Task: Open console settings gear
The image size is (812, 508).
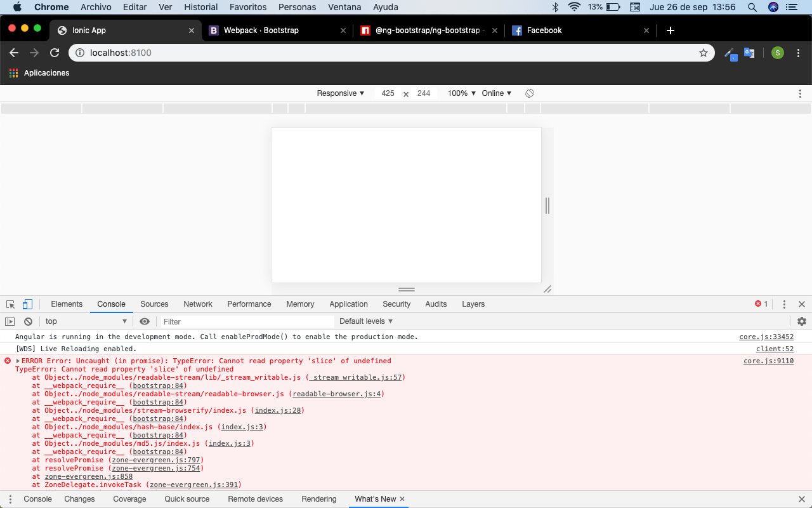Action: (802, 321)
